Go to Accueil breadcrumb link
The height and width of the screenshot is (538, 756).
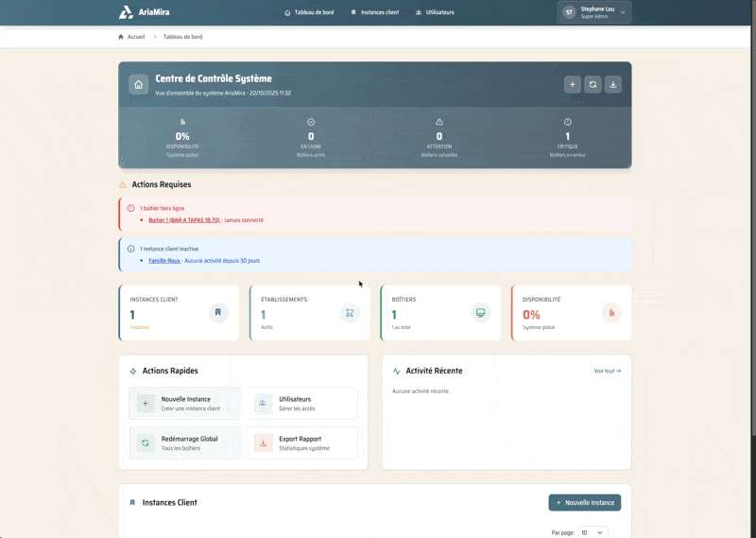[x=136, y=37]
